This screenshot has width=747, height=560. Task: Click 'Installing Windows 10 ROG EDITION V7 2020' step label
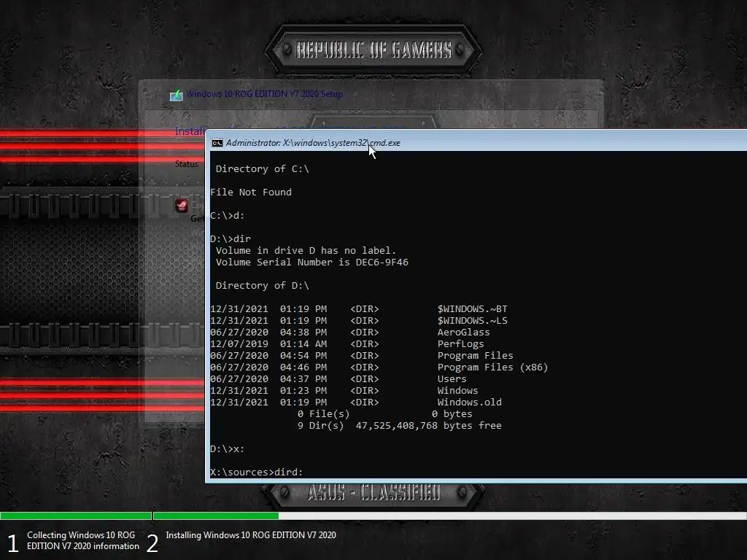[x=251, y=535]
